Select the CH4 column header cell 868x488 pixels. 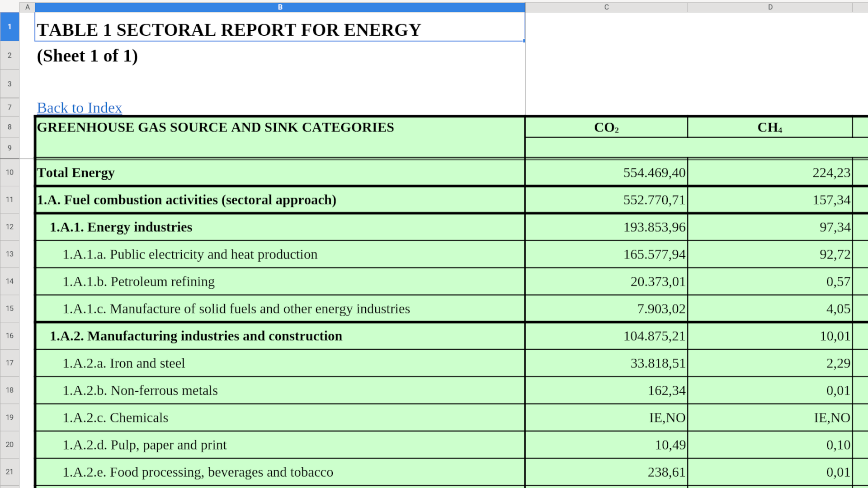point(770,127)
